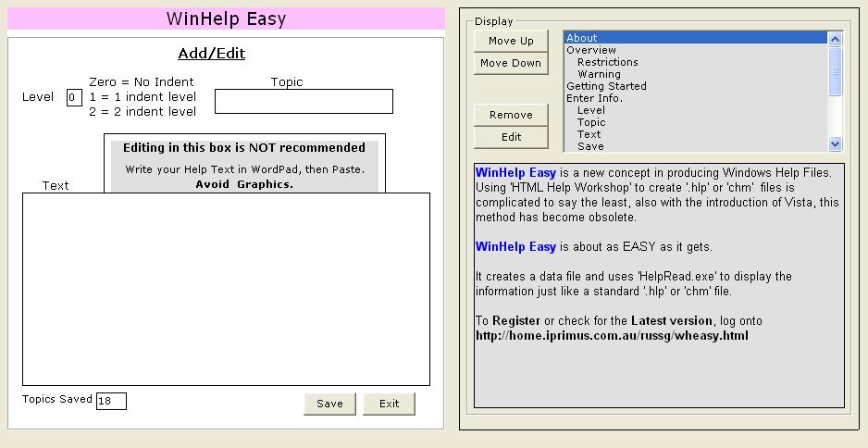Viewport: 868px width, 448px height.
Task: Select the Enter Info. topic
Action: pos(696,98)
